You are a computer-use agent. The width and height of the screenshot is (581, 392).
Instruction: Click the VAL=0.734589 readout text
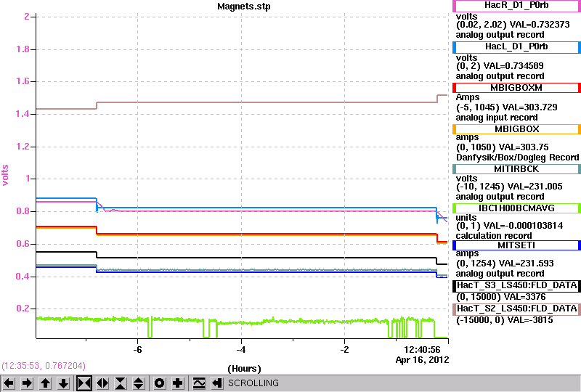pyautogui.click(x=513, y=66)
